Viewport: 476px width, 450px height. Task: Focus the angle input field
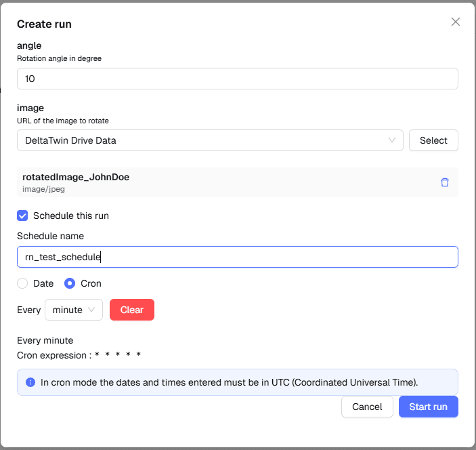[237, 79]
